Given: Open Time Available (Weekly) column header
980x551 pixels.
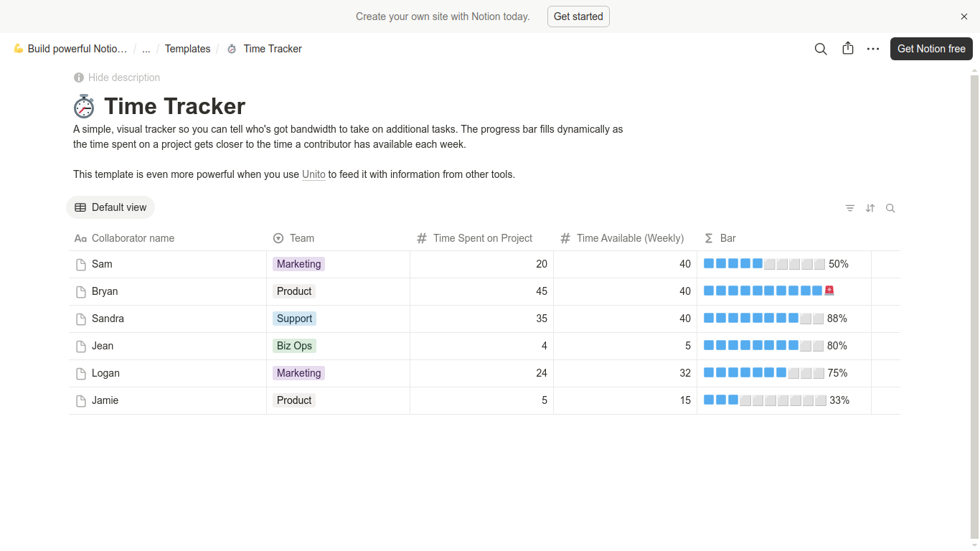Looking at the screenshot, I should tap(626, 238).
